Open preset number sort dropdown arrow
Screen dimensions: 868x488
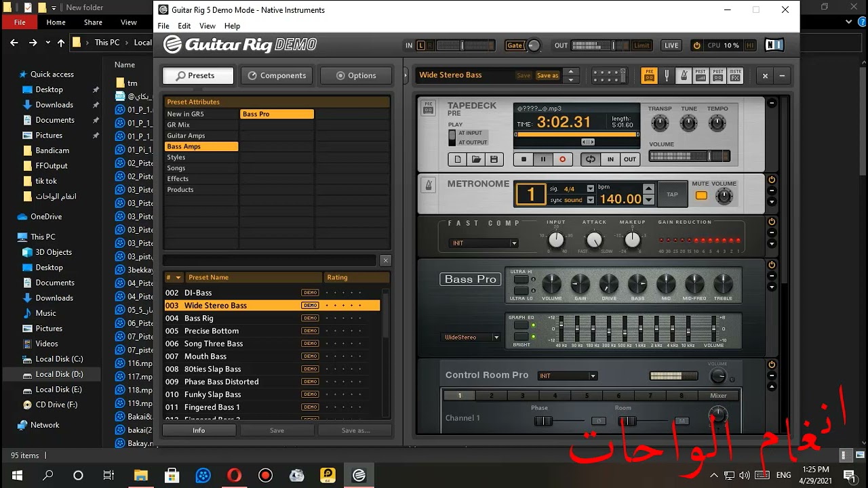click(178, 277)
